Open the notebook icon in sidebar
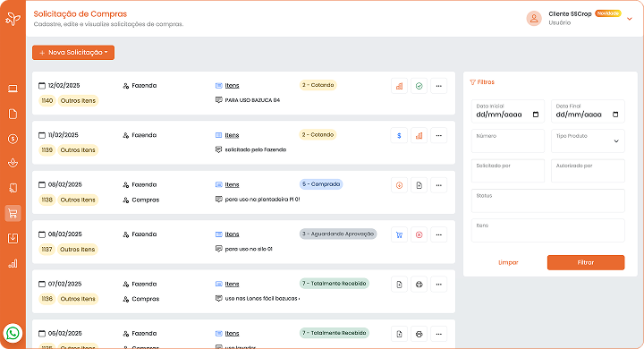Viewport: 644px width, 349px height. tap(13, 188)
